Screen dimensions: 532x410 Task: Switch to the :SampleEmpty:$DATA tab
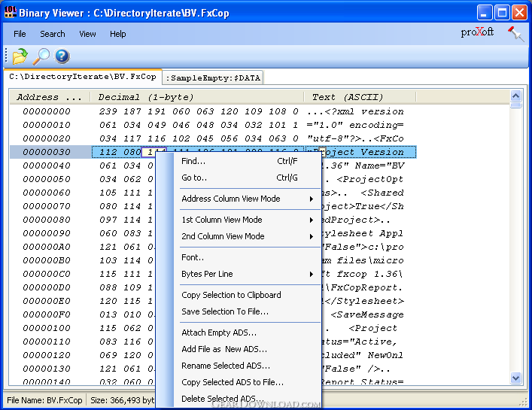coord(213,77)
